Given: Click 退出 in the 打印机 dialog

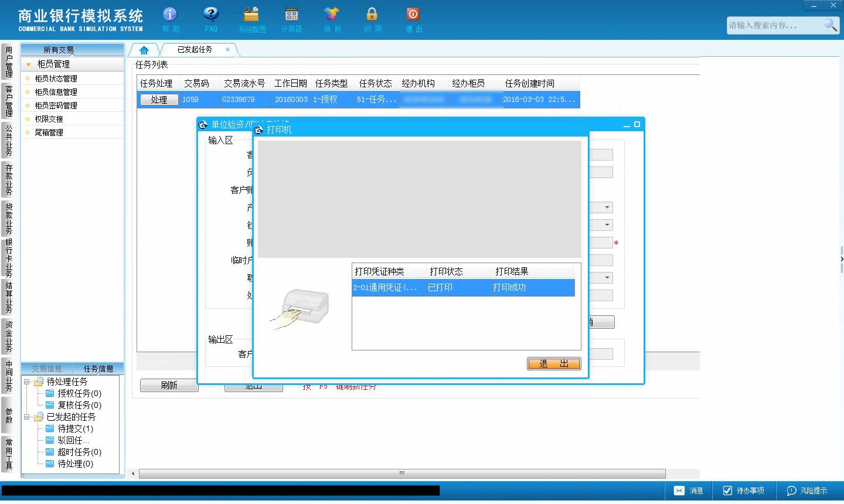Looking at the screenshot, I should tap(554, 364).
